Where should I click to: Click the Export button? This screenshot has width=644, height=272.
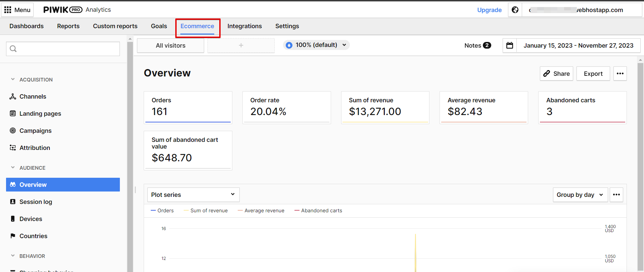click(593, 74)
